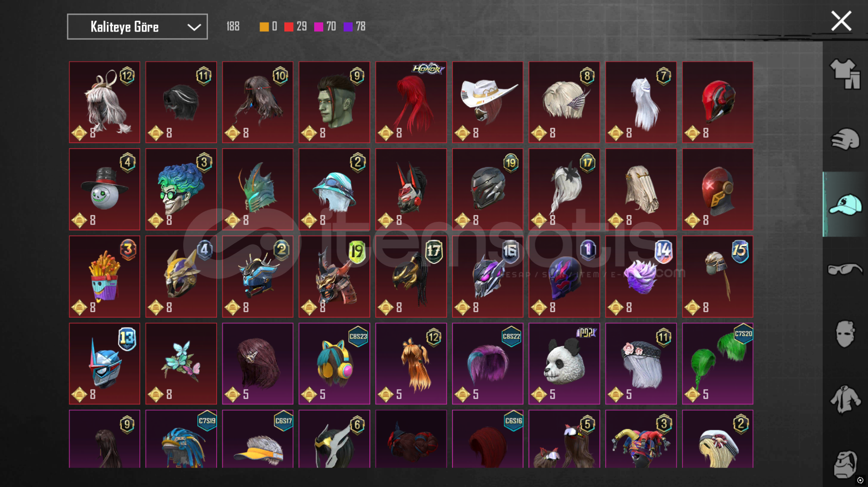
Task: Open the face mask category icon
Action: 845,334
